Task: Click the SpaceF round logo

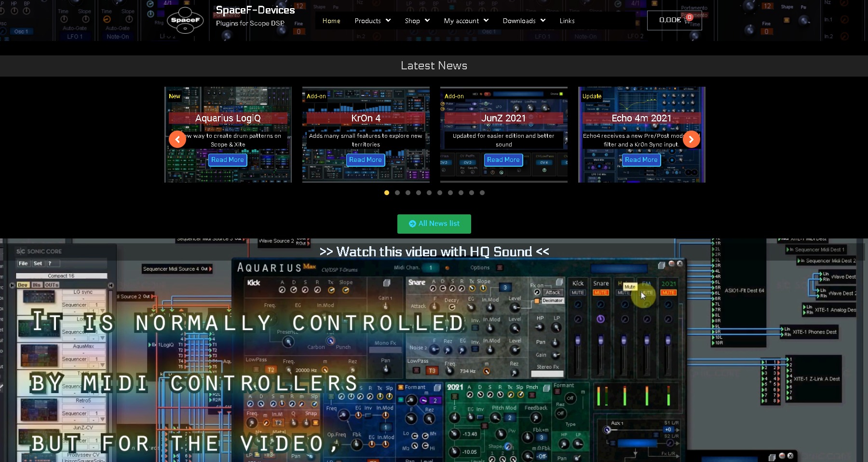Action: tap(185, 20)
